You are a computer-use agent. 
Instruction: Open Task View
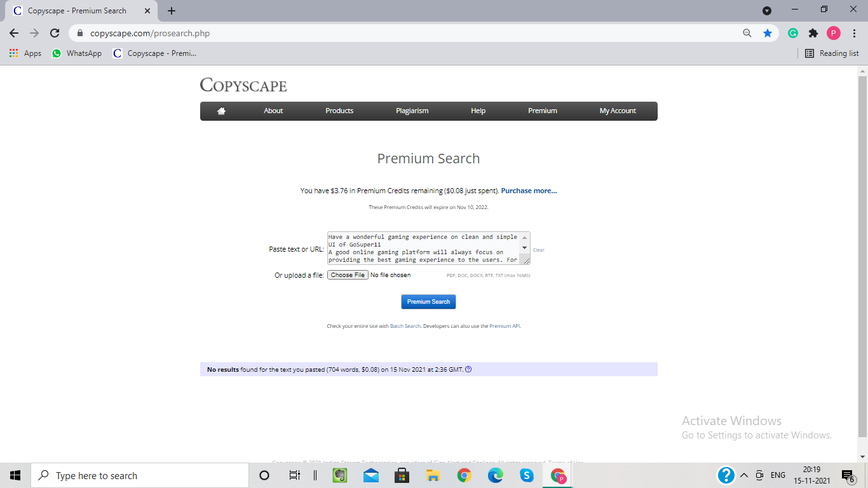click(x=294, y=475)
